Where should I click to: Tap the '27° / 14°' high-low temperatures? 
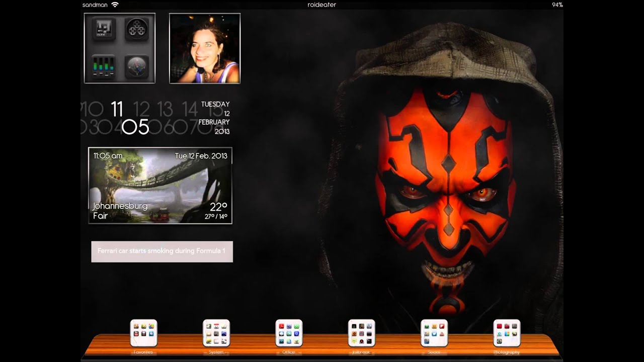click(x=216, y=217)
